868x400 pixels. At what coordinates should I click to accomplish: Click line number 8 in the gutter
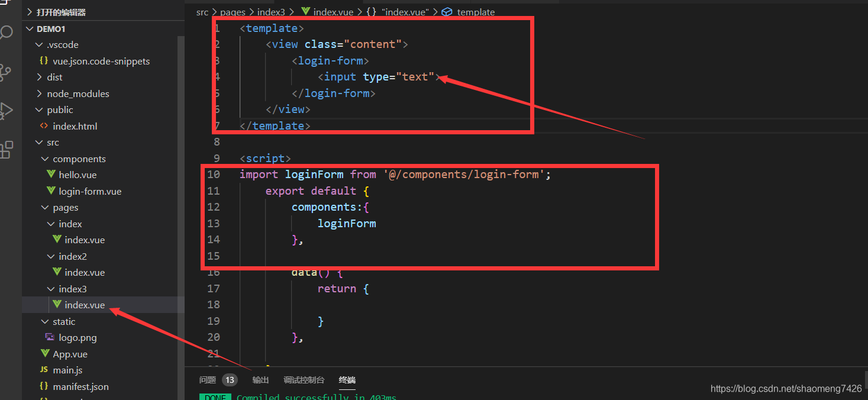[x=216, y=141]
